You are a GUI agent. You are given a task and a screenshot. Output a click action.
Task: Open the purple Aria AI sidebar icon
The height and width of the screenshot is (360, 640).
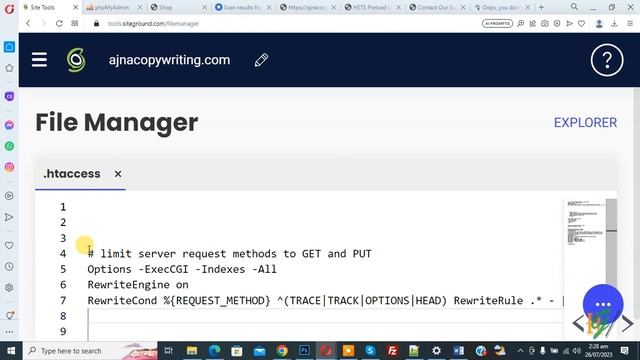[x=9, y=96]
